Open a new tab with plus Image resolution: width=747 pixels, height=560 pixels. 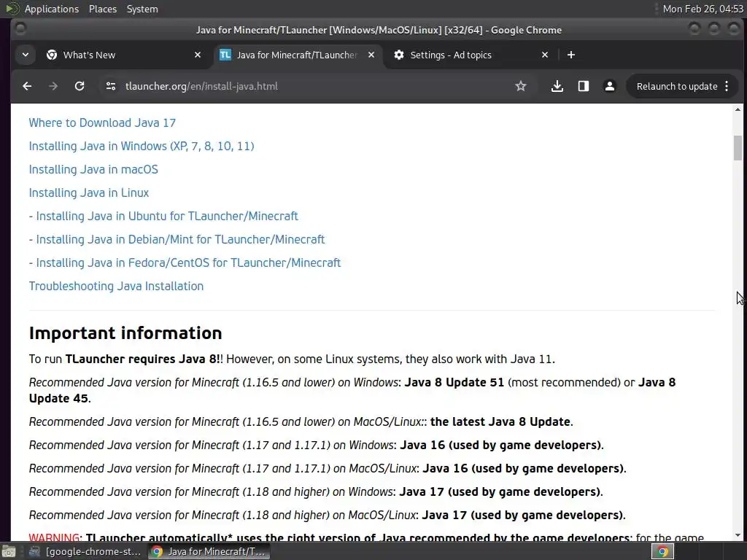tap(570, 55)
